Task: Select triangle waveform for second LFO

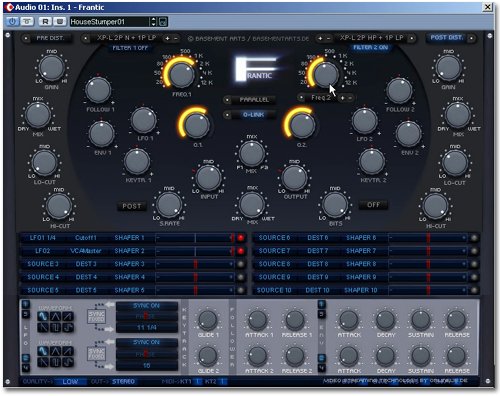Action: point(55,351)
